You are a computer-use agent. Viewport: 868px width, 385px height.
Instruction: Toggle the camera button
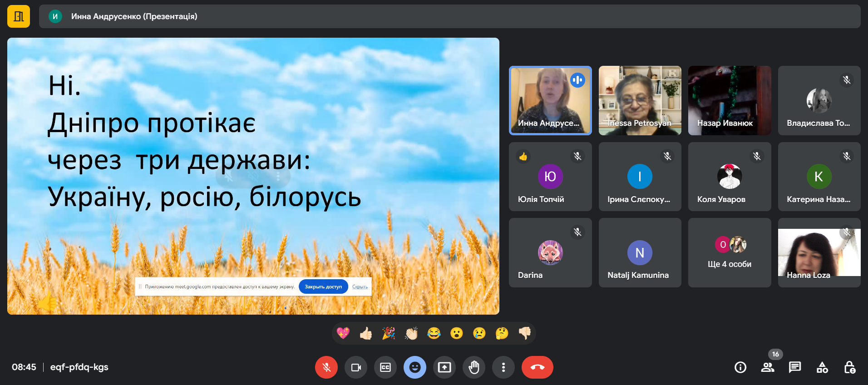click(356, 367)
